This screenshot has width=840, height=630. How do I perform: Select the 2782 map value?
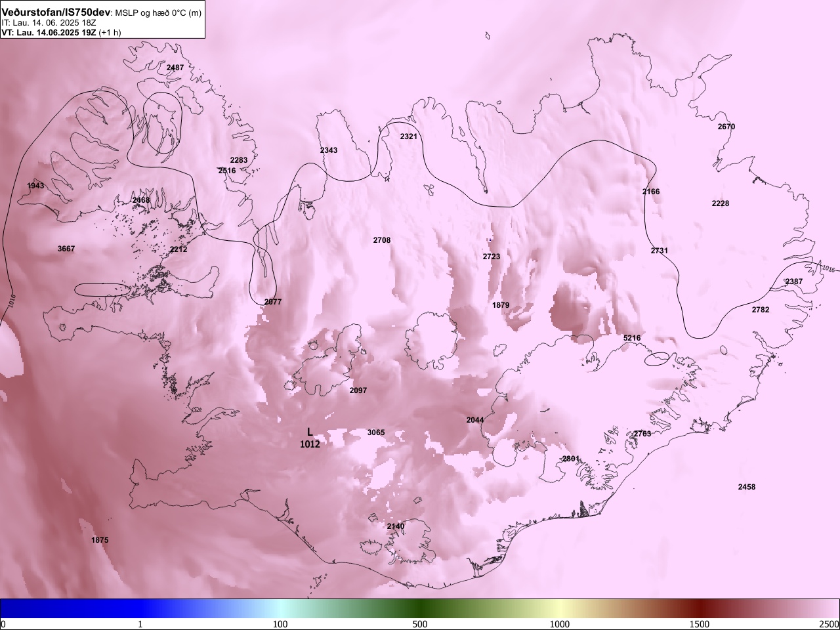[761, 310]
